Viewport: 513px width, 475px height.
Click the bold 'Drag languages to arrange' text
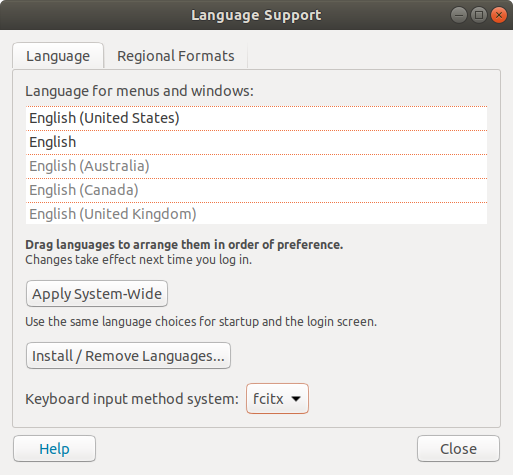click(x=184, y=245)
